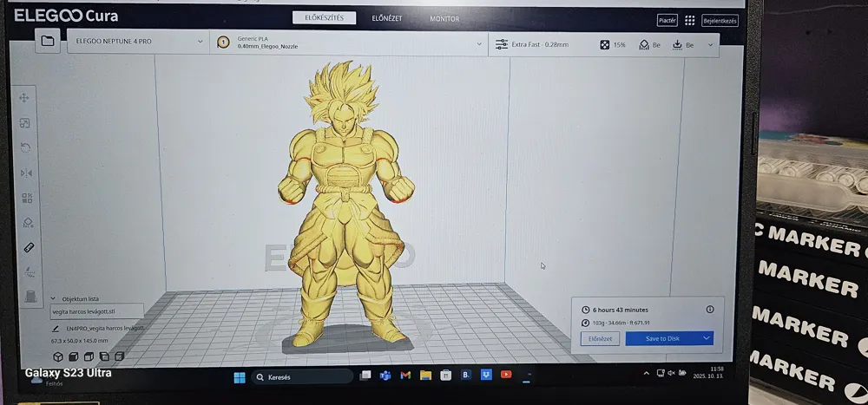Click the adhesion status icon
The width and height of the screenshot is (868, 405).
pyautogui.click(x=677, y=45)
